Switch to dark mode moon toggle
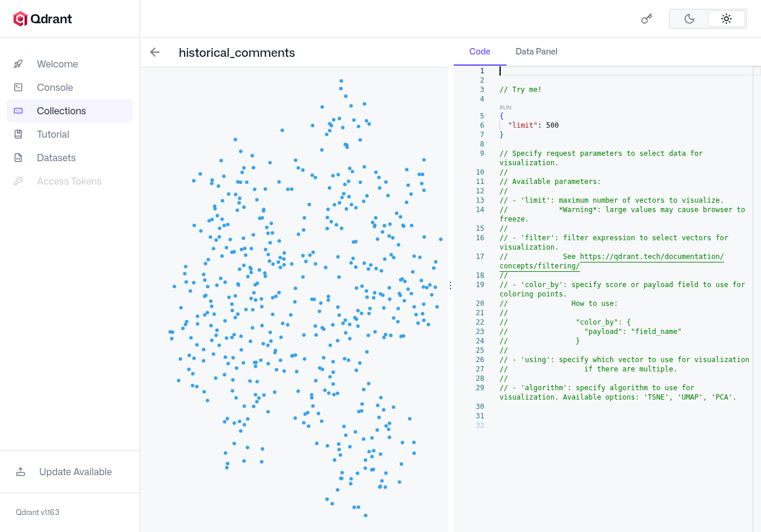Image resolution: width=761 pixels, height=532 pixels. tap(689, 19)
